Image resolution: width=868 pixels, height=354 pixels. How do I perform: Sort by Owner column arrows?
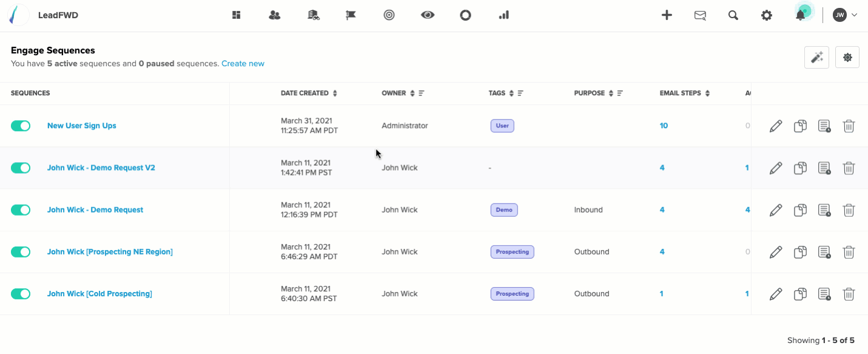click(x=412, y=94)
